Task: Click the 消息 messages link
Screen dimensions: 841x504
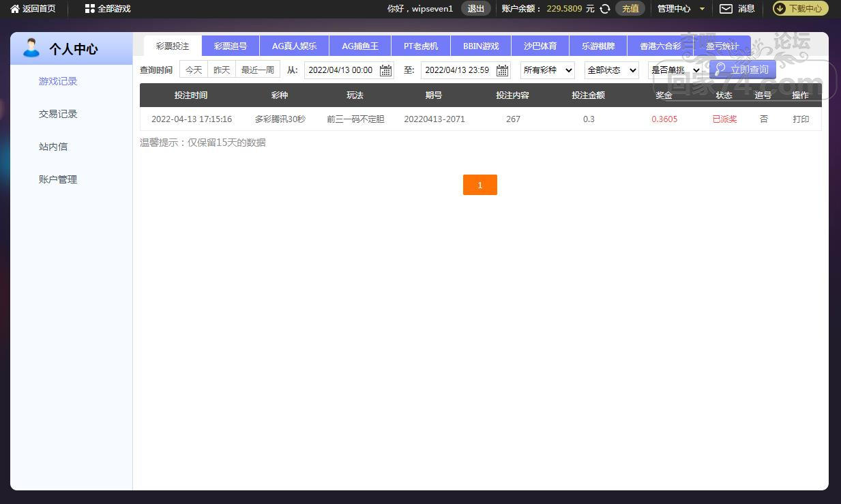Action: point(746,9)
